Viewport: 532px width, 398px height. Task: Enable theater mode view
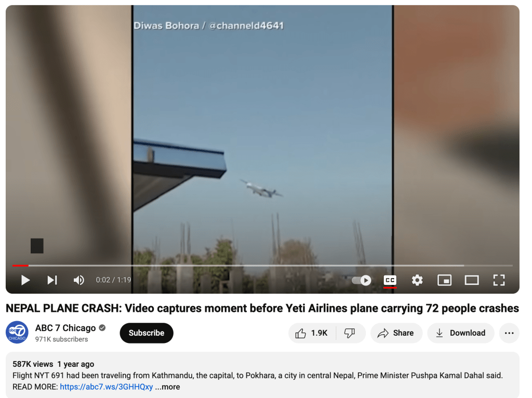(x=472, y=280)
